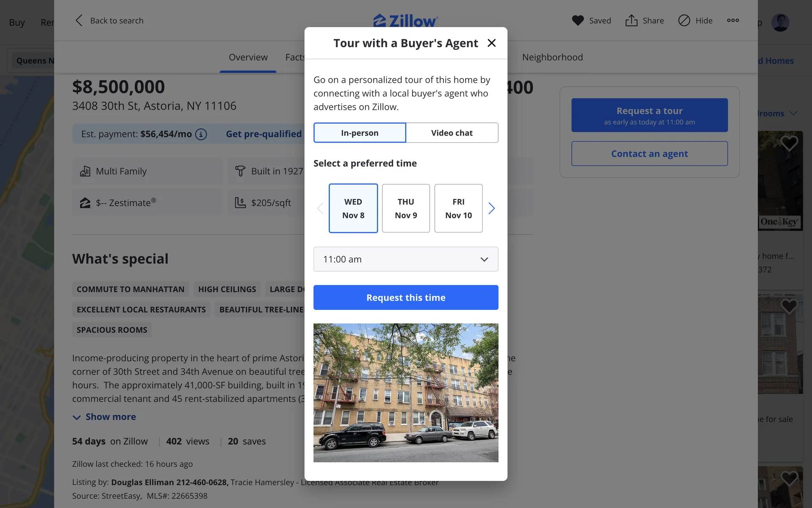The width and height of the screenshot is (812, 508).
Task: Close the Tour with a Buyer's Agent dialog
Action: (x=491, y=43)
